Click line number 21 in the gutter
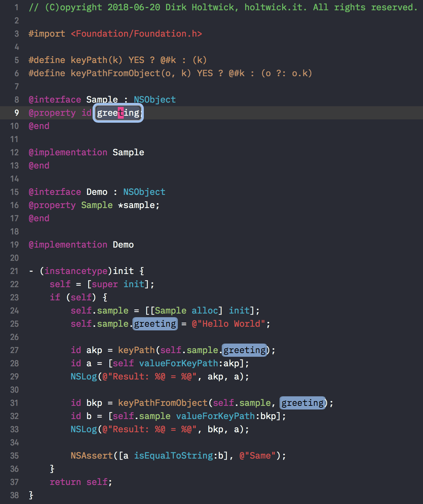Viewport: 423px width, 504px height. 14,271
